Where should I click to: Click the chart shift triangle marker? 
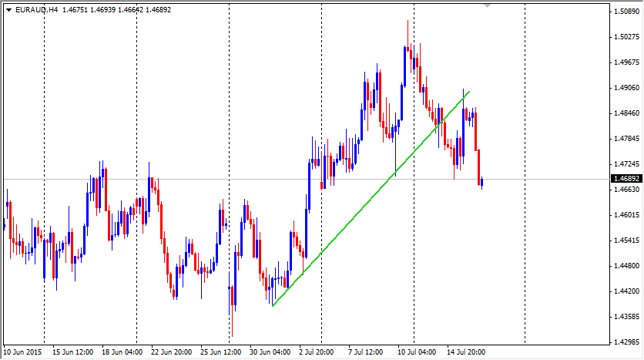click(x=487, y=5)
